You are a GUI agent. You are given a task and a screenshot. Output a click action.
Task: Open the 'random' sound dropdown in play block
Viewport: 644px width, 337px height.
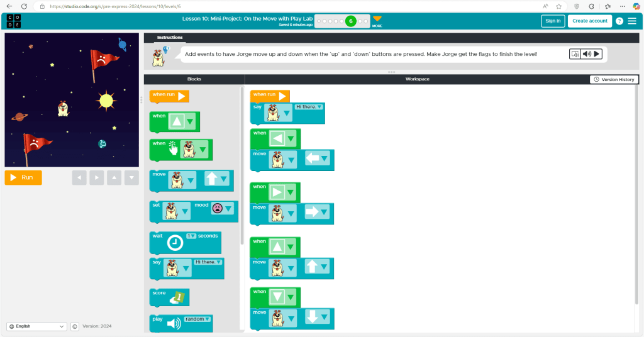(x=197, y=319)
